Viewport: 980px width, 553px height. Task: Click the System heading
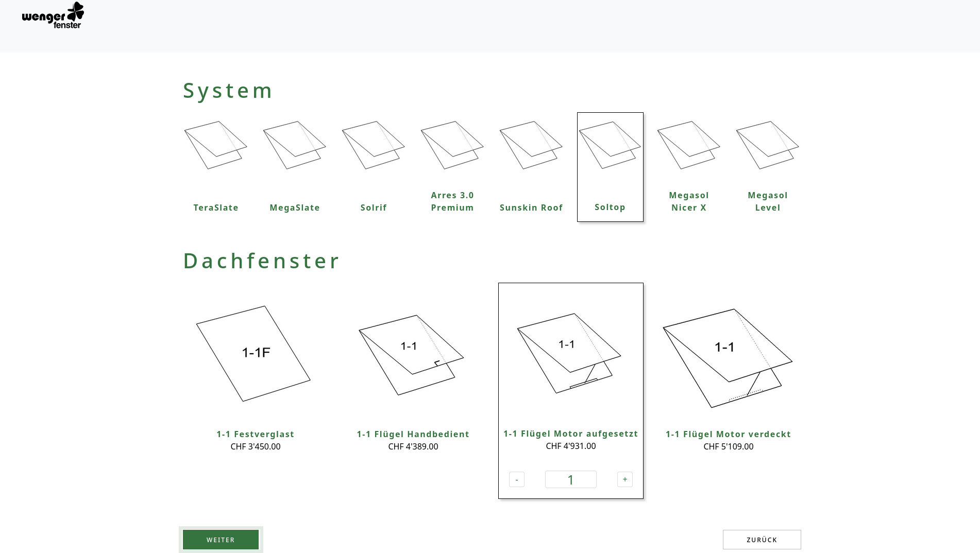click(228, 91)
